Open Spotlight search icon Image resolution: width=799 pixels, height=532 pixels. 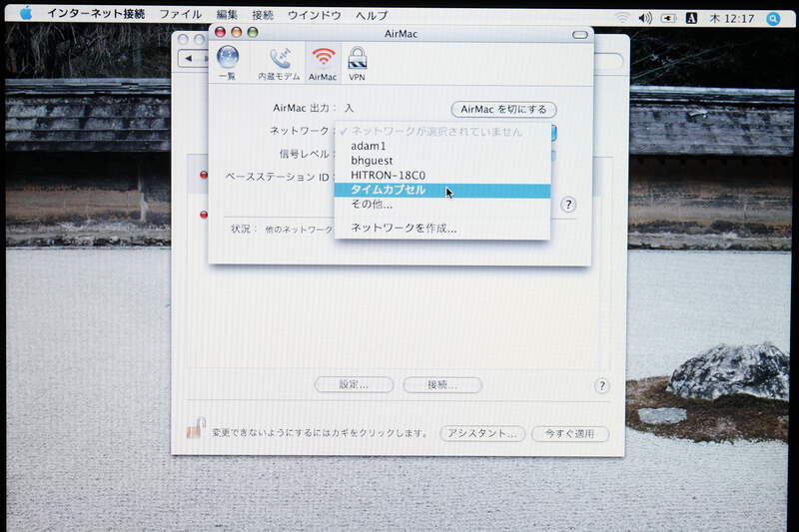(773, 19)
